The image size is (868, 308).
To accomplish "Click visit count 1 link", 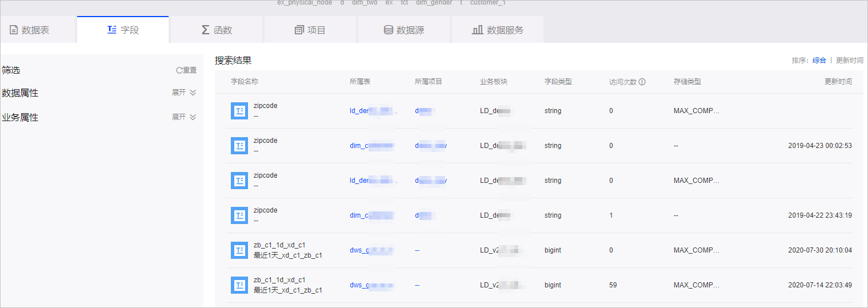I will click(x=611, y=215).
